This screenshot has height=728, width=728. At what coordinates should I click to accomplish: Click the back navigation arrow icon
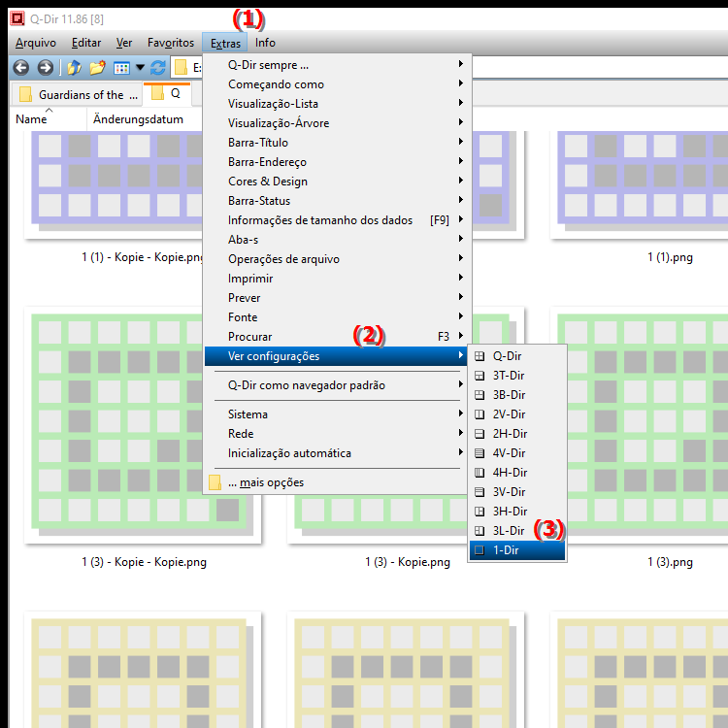click(x=21, y=68)
